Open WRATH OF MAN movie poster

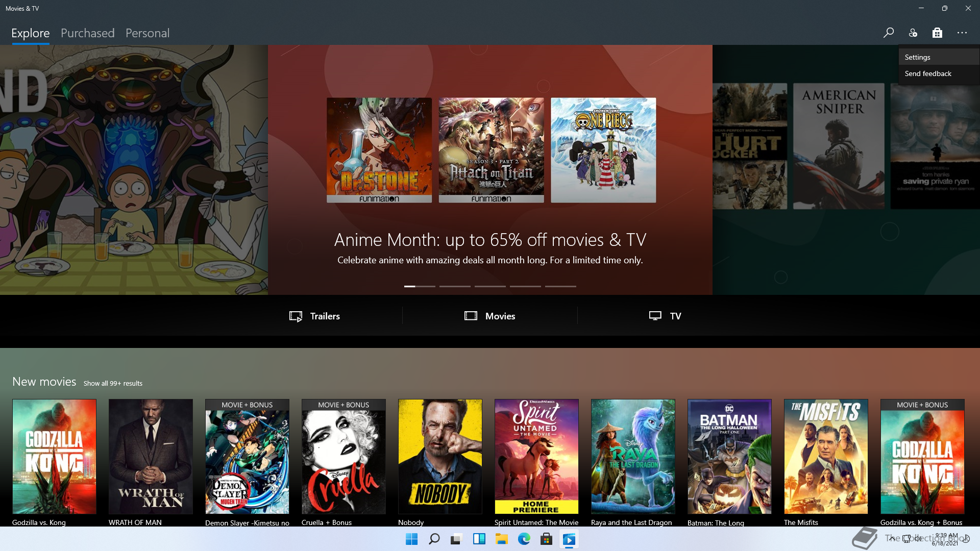click(x=151, y=456)
